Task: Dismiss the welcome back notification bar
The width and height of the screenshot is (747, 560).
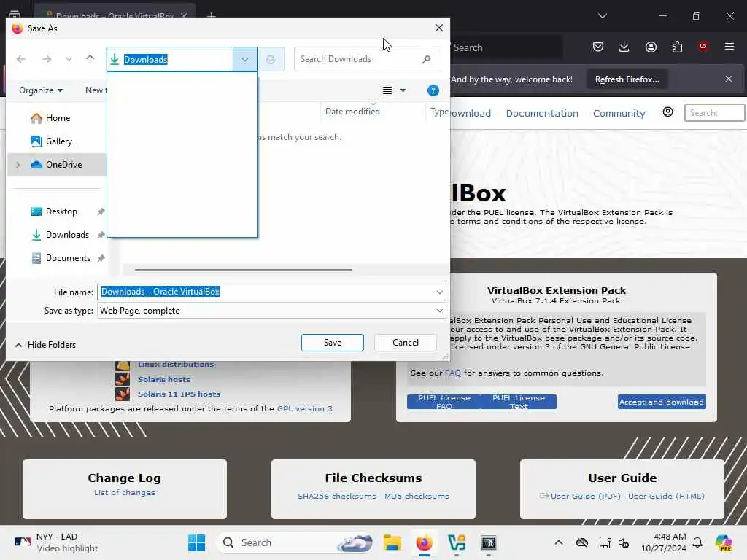Action: tap(729, 79)
